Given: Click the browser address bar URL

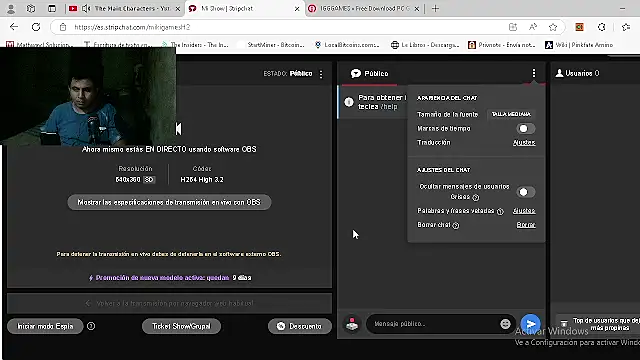Looking at the screenshot, I should click(x=132, y=27).
